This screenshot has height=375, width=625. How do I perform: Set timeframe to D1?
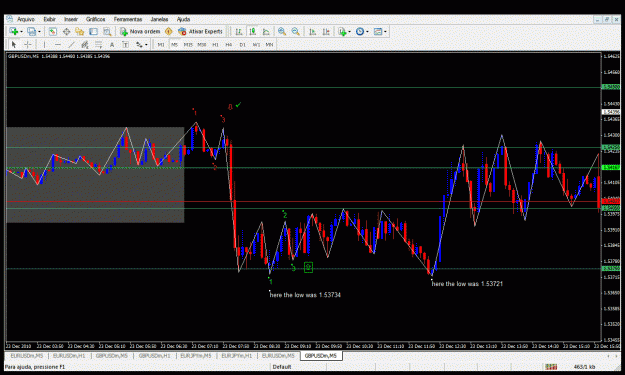point(242,45)
